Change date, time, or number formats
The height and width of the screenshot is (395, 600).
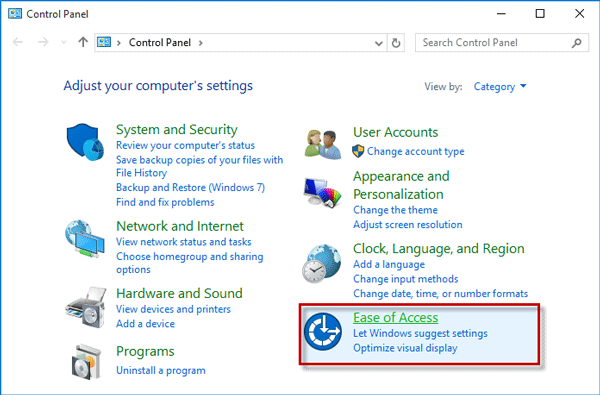click(440, 294)
